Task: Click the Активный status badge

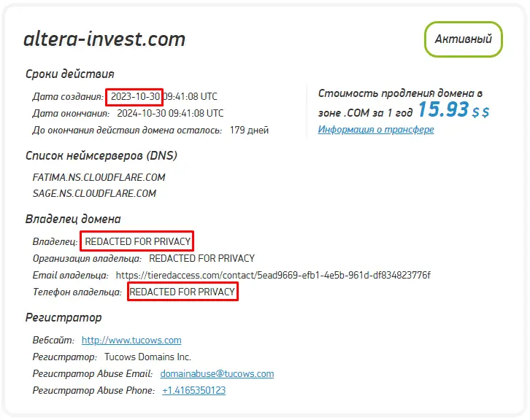Action: point(463,39)
